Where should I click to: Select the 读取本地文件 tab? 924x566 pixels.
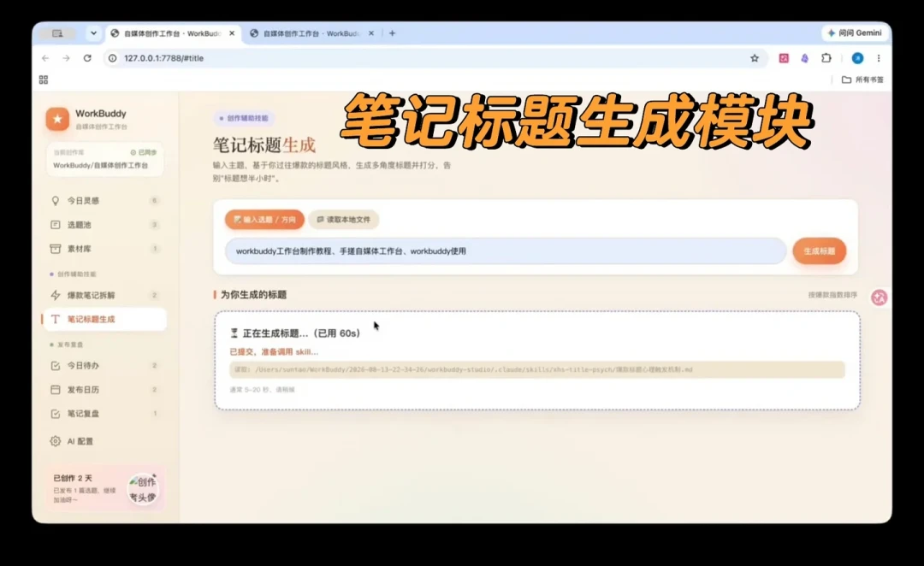click(344, 220)
